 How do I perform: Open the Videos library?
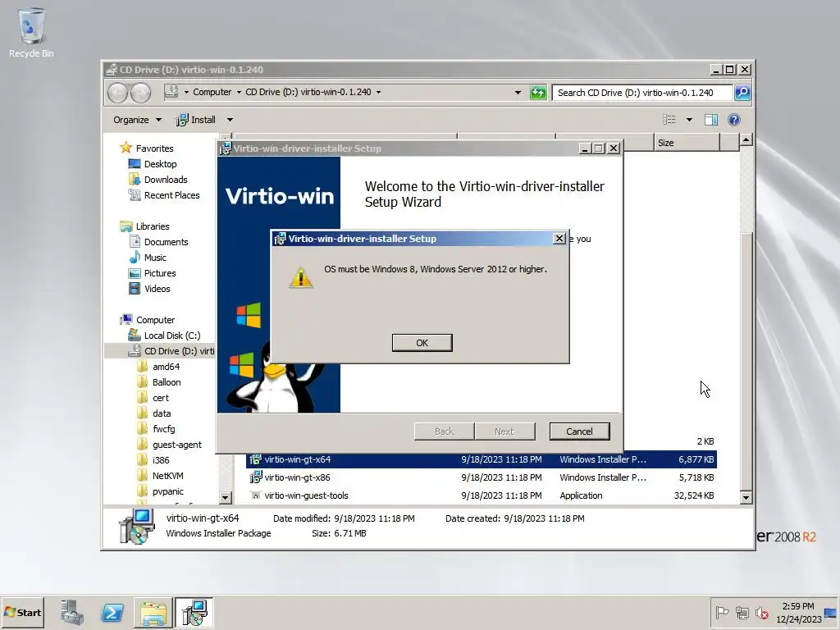click(157, 288)
